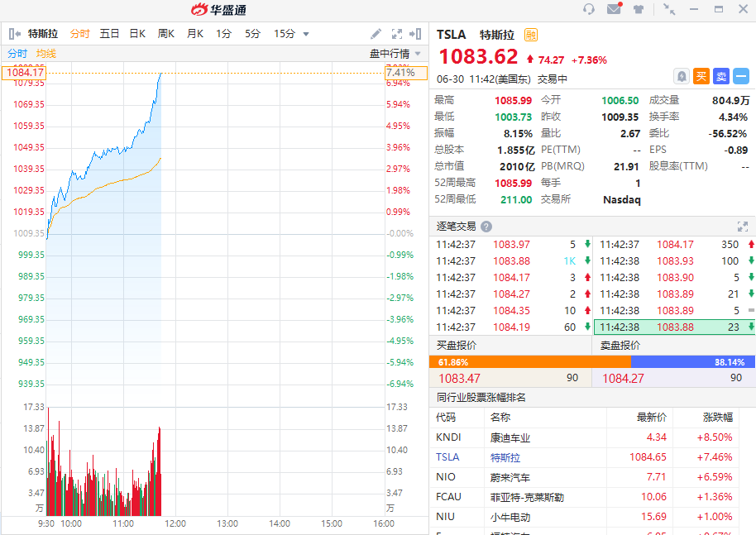
Task: Click the blue 卖 sell button
Action: (x=721, y=76)
